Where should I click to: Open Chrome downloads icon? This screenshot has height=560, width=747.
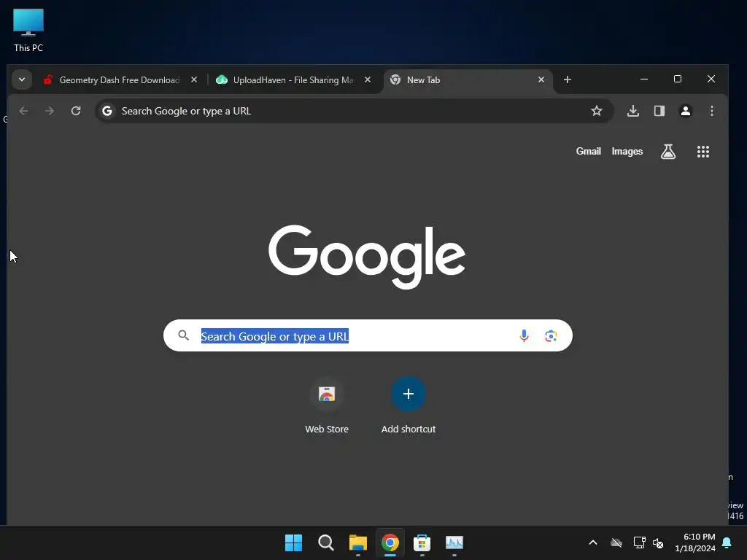(632, 111)
